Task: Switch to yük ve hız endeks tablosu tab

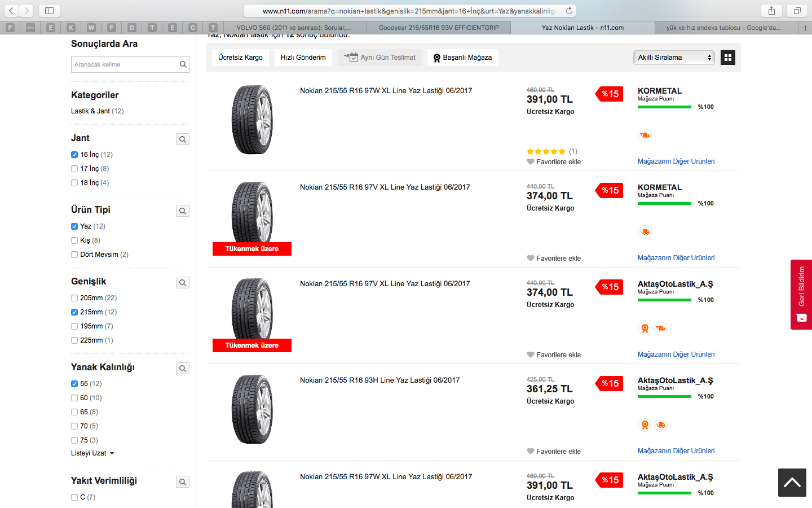Action: [x=727, y=28]
